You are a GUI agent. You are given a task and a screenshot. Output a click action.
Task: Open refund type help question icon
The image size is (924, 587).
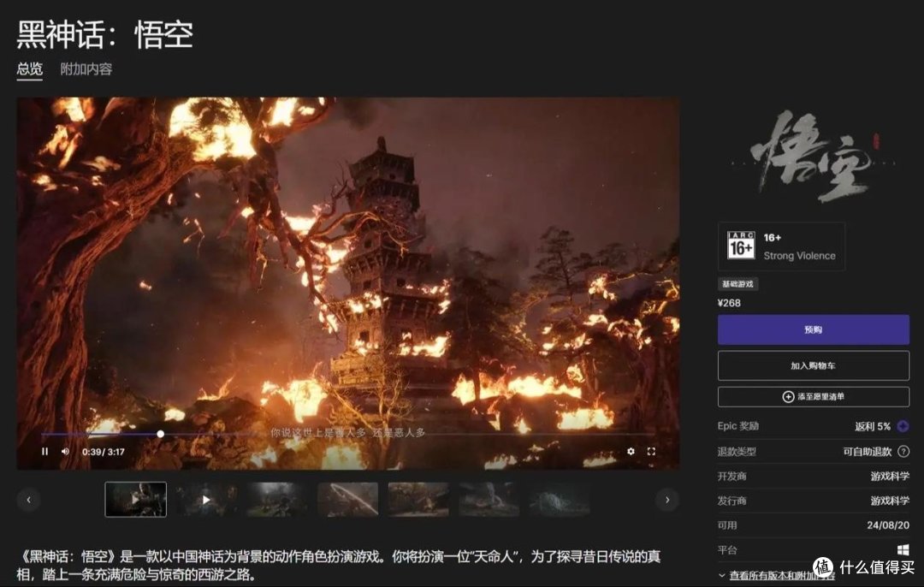[x=903, y=452]
